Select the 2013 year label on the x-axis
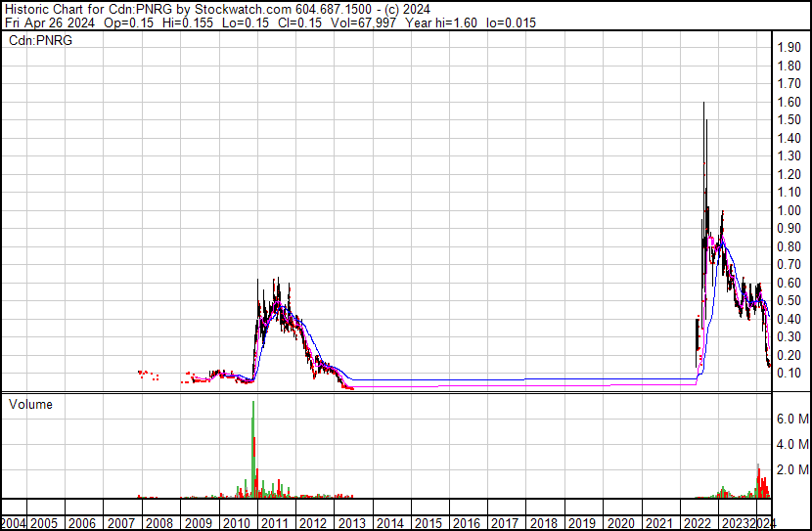812x531 pixels. click(x=353, y=523)
